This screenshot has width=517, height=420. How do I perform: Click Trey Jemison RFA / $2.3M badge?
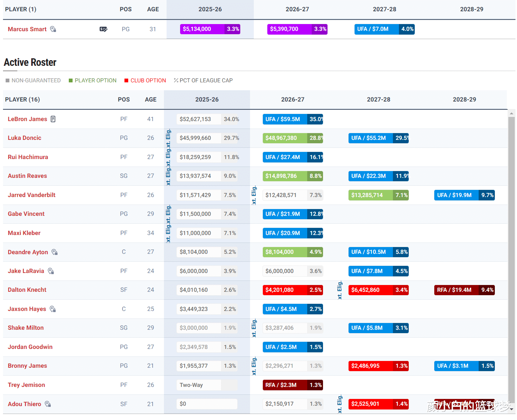pyautogui.click(x=293, y=385)
